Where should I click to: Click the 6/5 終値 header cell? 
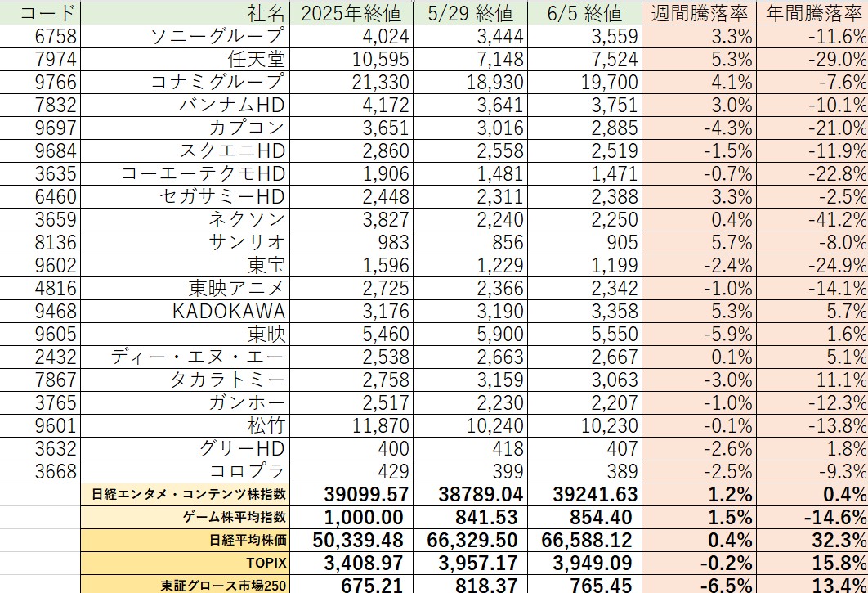[584, 13]
